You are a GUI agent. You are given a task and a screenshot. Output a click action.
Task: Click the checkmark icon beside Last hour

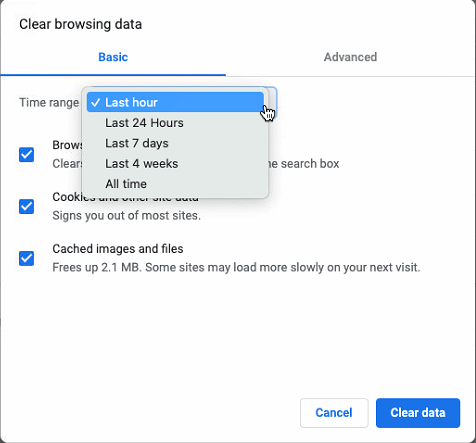pyautogui.click(x=96, y=102)
